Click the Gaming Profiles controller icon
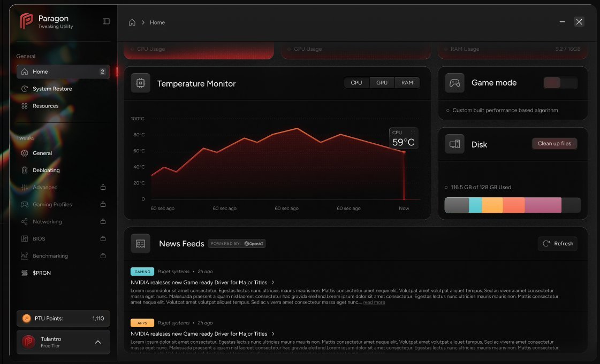Screen dimensions: 600x364 pos(25,205)
